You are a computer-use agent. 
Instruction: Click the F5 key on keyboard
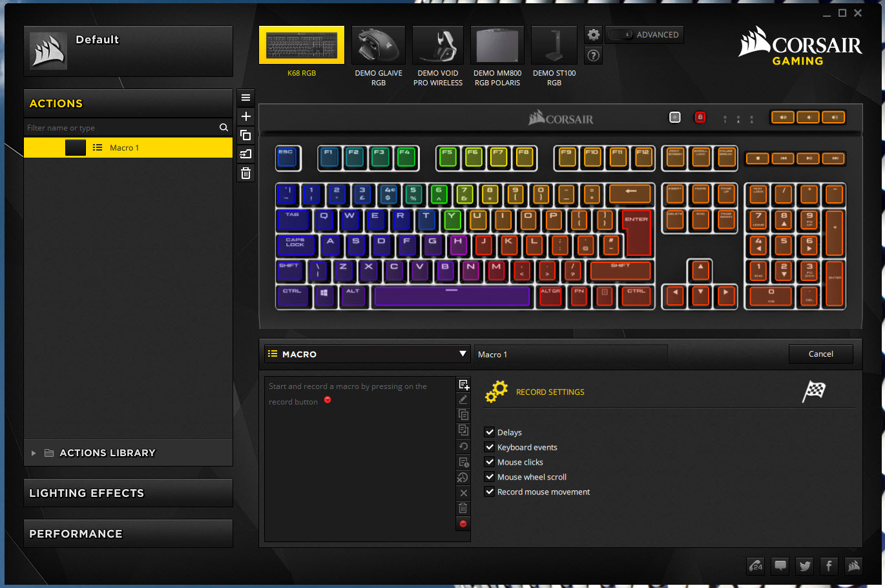[x=447, y=157]
